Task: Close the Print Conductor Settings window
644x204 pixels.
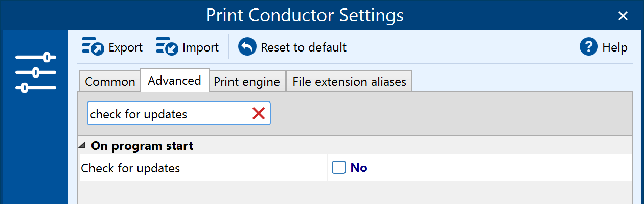Action: point(623,16)
